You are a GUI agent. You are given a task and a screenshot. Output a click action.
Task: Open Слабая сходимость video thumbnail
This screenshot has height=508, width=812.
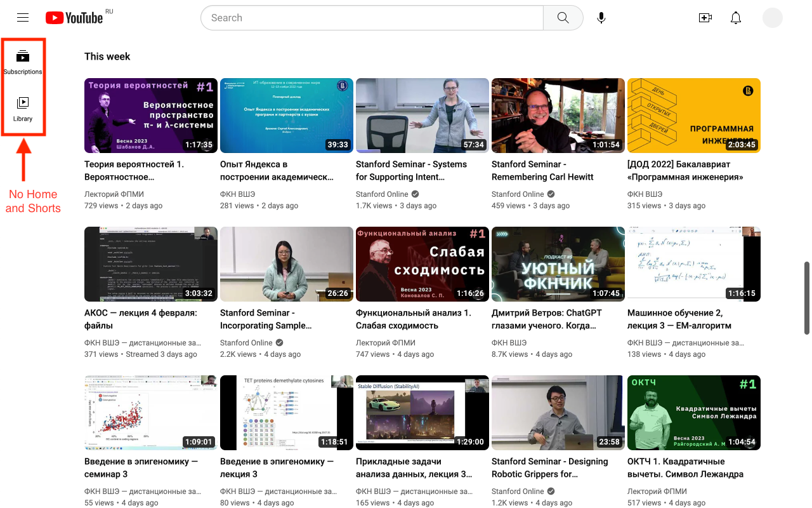422,264
